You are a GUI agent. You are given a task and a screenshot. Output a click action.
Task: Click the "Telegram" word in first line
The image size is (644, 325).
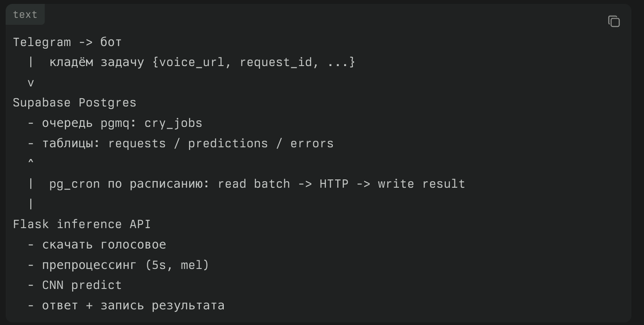(x=42, y=42)
